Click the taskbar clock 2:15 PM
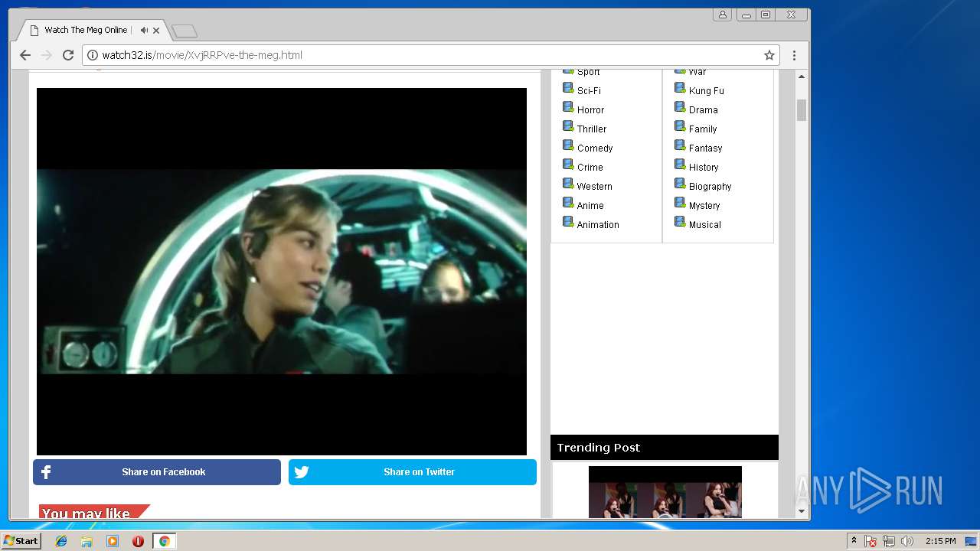The image size is (980, 551). point(940,541)
